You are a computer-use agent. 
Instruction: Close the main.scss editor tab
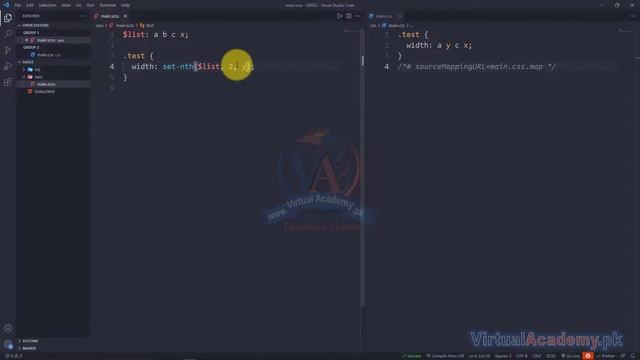coord(125,16)
